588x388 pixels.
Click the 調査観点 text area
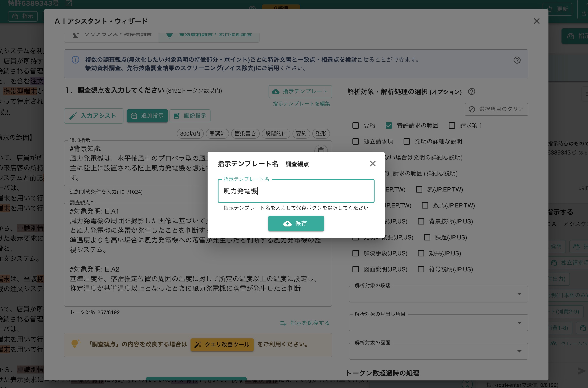(x=198, y=255)
